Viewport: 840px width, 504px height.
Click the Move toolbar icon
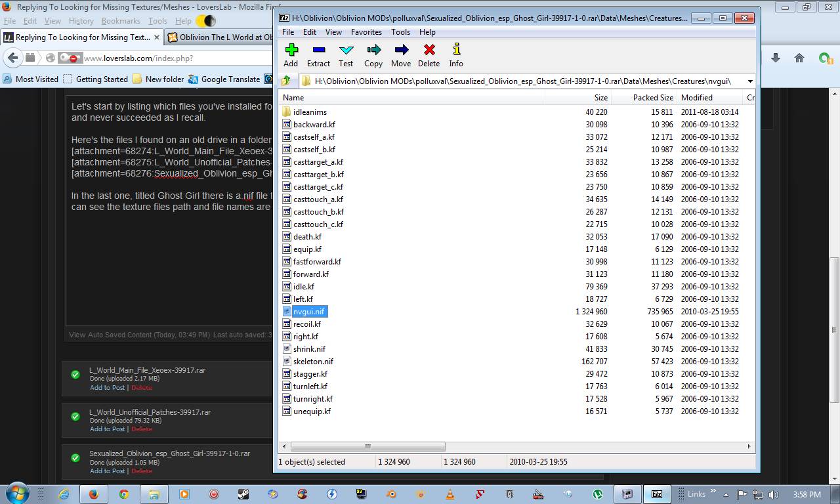pos(401,51)
